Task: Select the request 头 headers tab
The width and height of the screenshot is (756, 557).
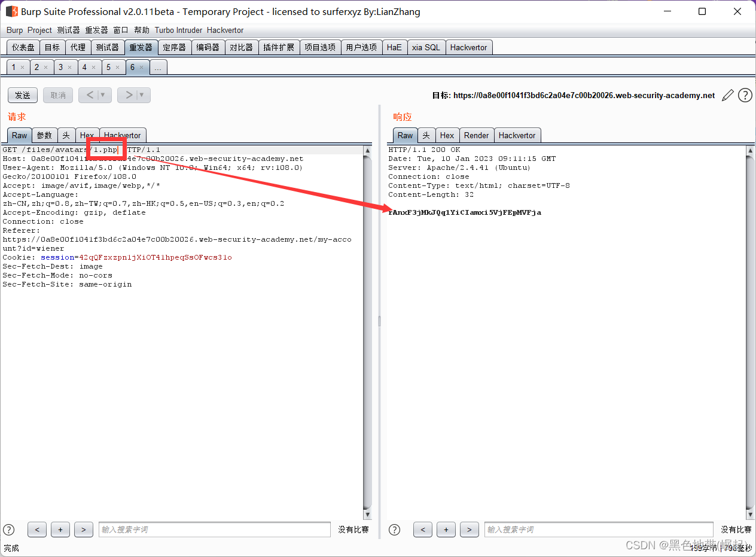Action: [66, 135]
